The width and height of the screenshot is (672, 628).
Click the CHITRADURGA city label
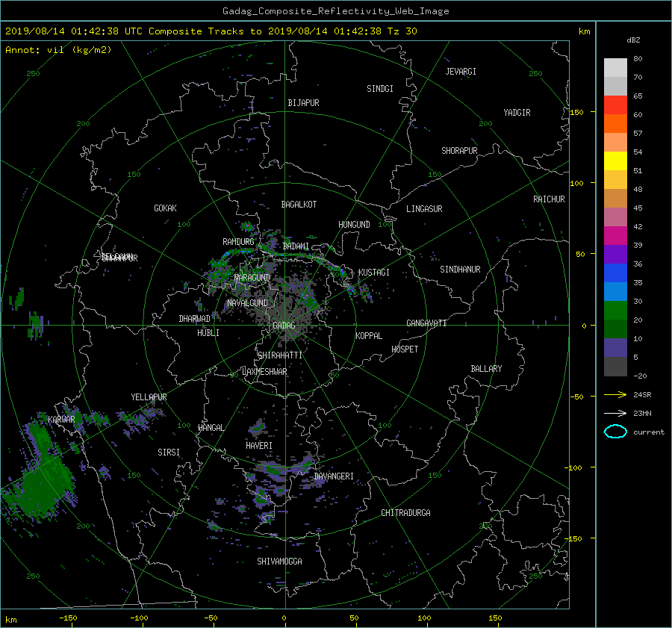click(406, 513)
